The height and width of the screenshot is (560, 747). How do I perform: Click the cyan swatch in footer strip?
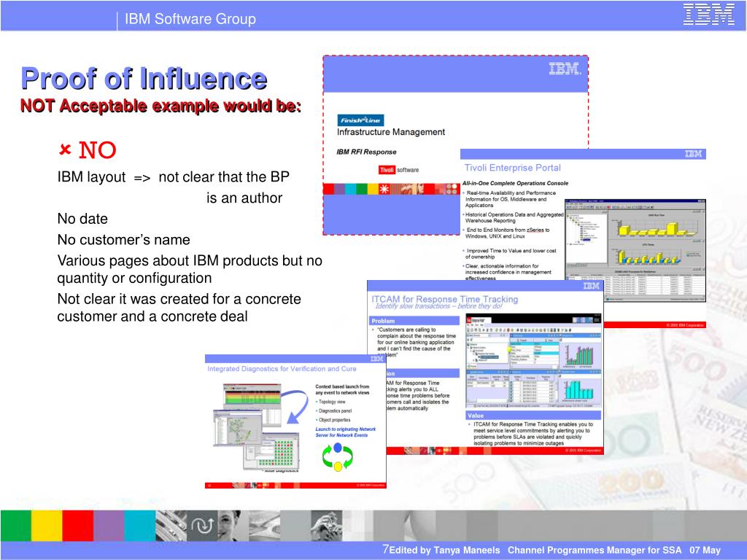(x=139, y=526)
